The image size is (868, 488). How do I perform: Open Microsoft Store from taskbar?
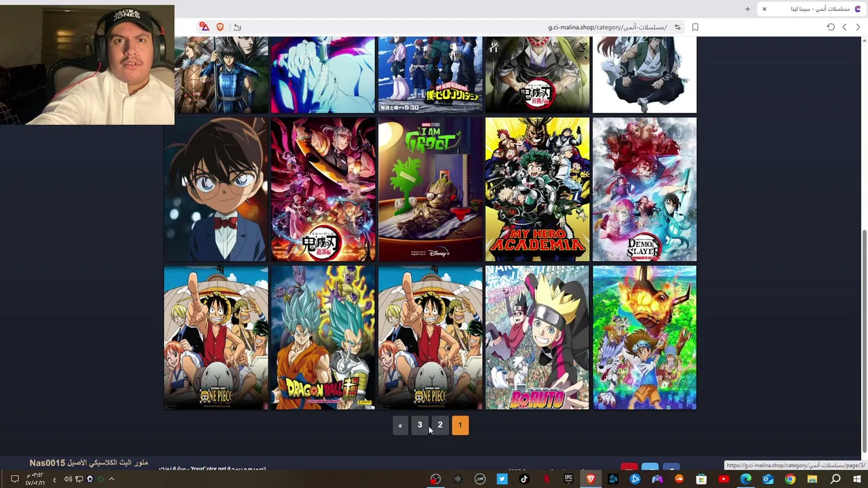[x=701, y=479]
